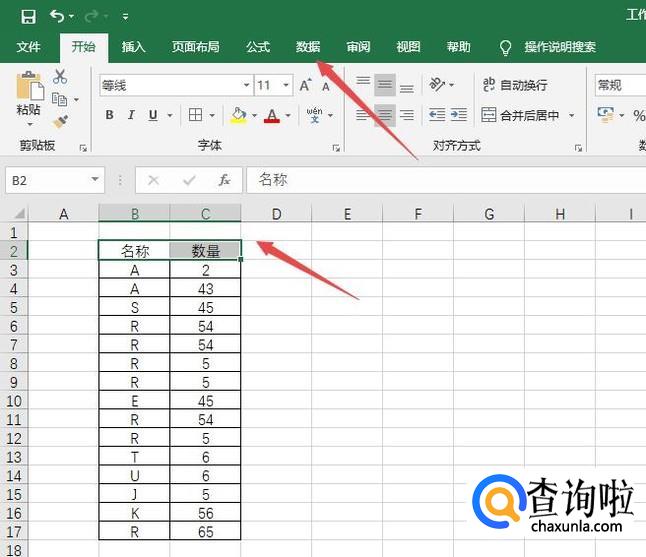Open the font size 11 dropdown
Screen dimensions: 646x557
click(286, 85)
